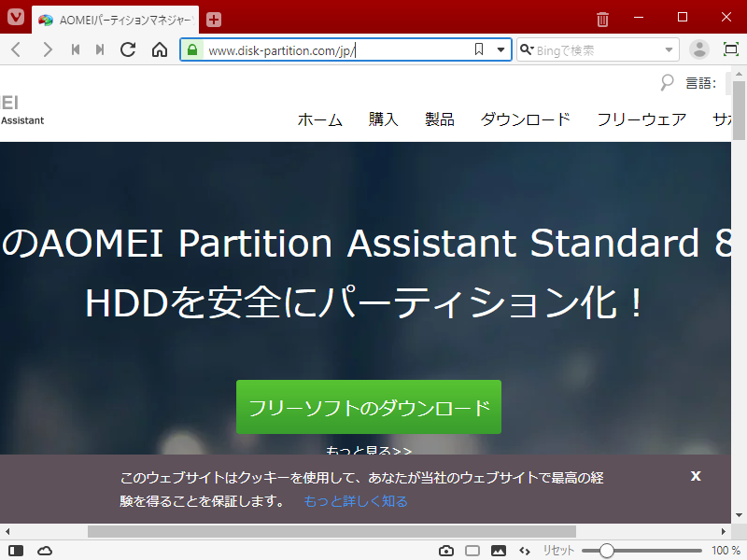Toggle the side panel
The image size is (747, 560).
(16, 551)
